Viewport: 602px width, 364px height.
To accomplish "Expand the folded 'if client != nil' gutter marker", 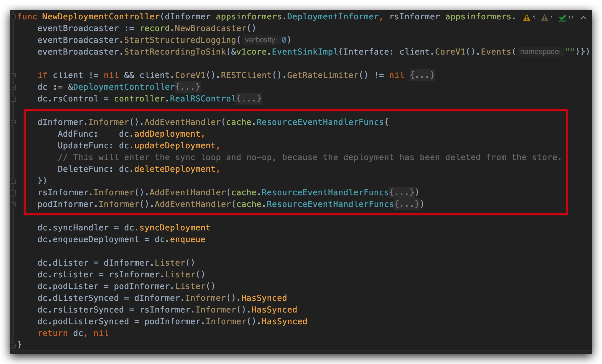I will pos(13,76).
